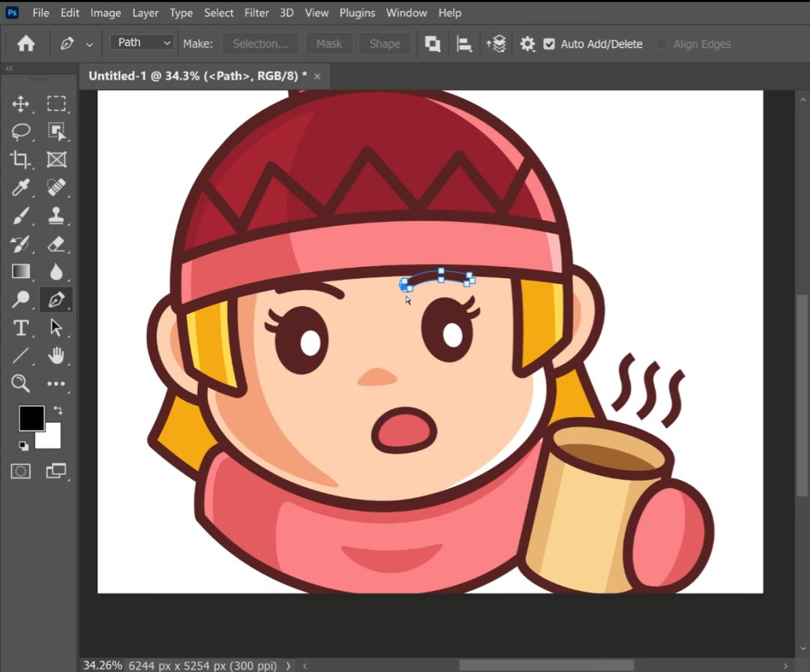Click the Selection... button
Viewport: 810px width, 672px height.
(x=260, y=43)
